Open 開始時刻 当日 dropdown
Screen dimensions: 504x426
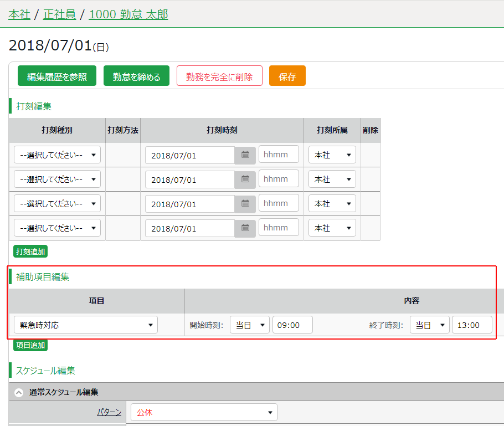coord(250,325)
